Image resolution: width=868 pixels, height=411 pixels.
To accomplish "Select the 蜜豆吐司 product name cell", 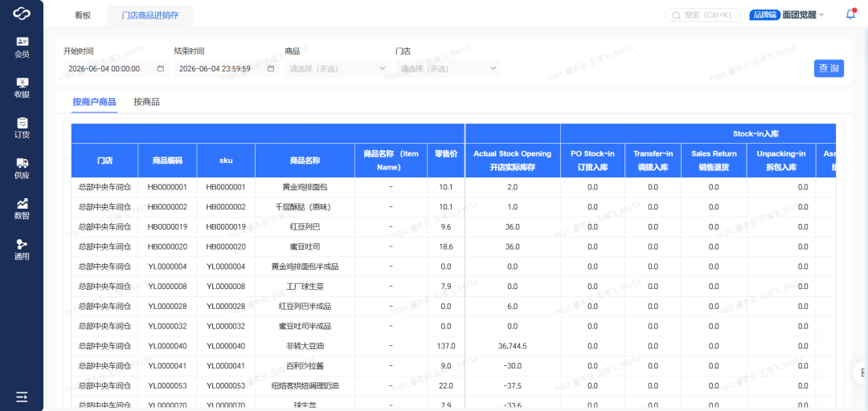I will (x=305, y=246).
